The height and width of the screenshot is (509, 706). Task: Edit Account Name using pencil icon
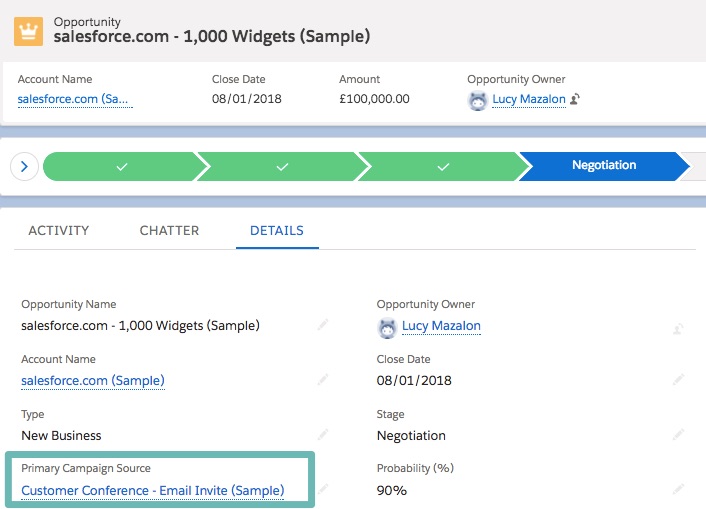[323, 380]
